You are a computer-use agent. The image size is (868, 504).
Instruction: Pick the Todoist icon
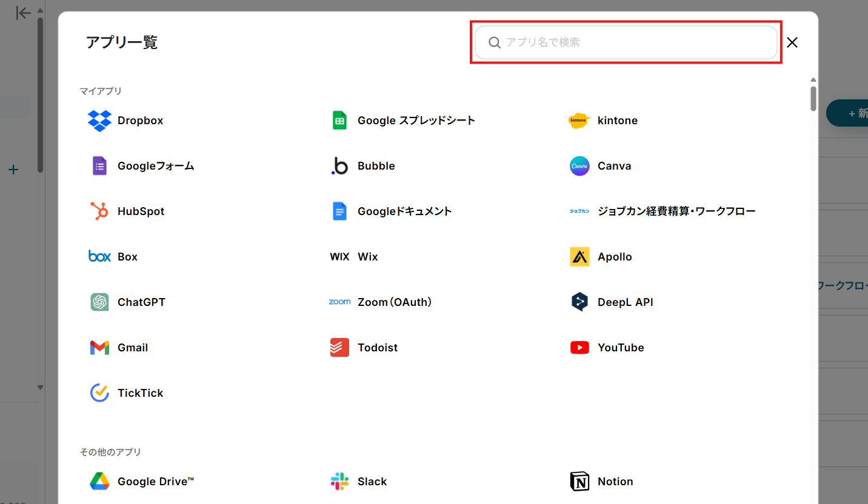[x=339, y=348]
